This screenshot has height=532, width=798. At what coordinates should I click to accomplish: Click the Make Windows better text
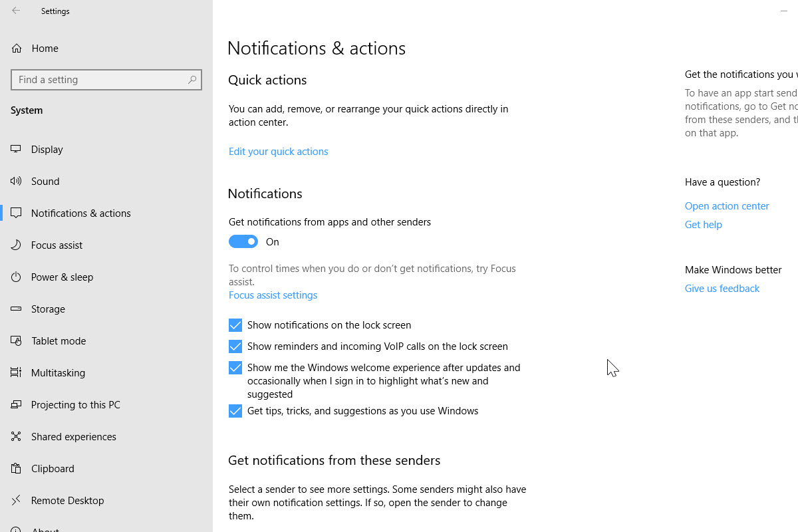(733, 270)
